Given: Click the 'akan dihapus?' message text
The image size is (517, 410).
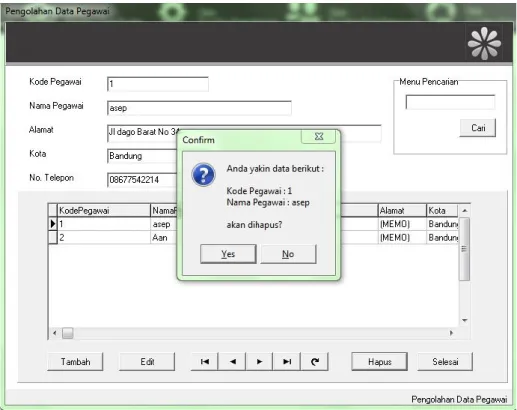Looking at the screenshot, I should (x=254, y=225).
